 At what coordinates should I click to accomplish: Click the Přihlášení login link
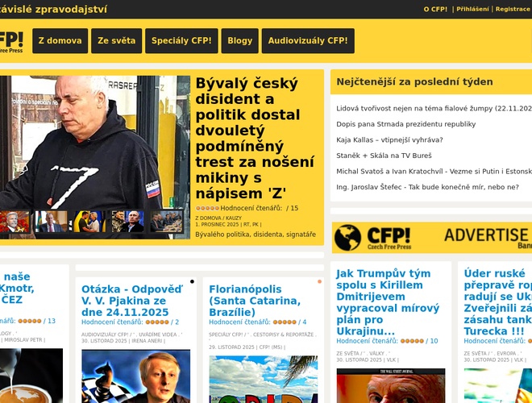tap(472, 9)
